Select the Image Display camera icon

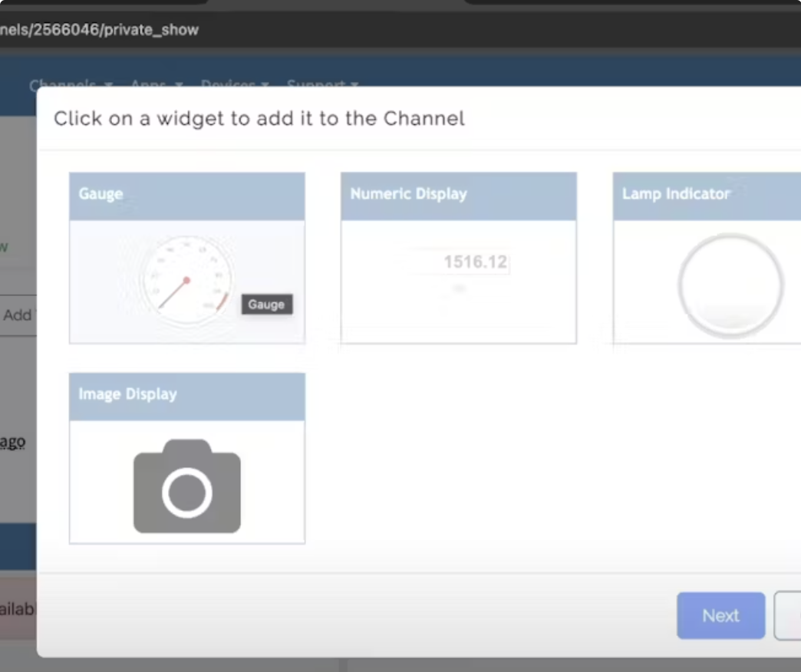[x=187, y=486]
